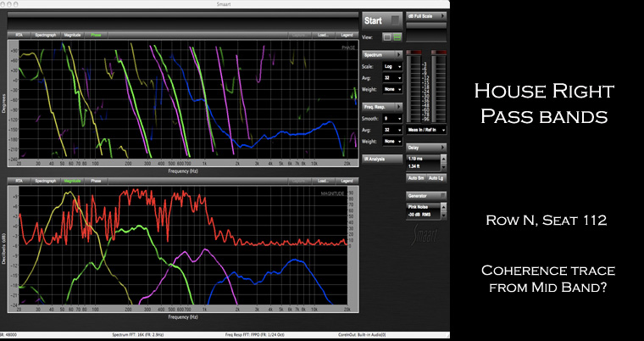This screenshot has height=341, width=644.
Task: Select the Spectrograph tab in the top pane
Action: [45, 35]
